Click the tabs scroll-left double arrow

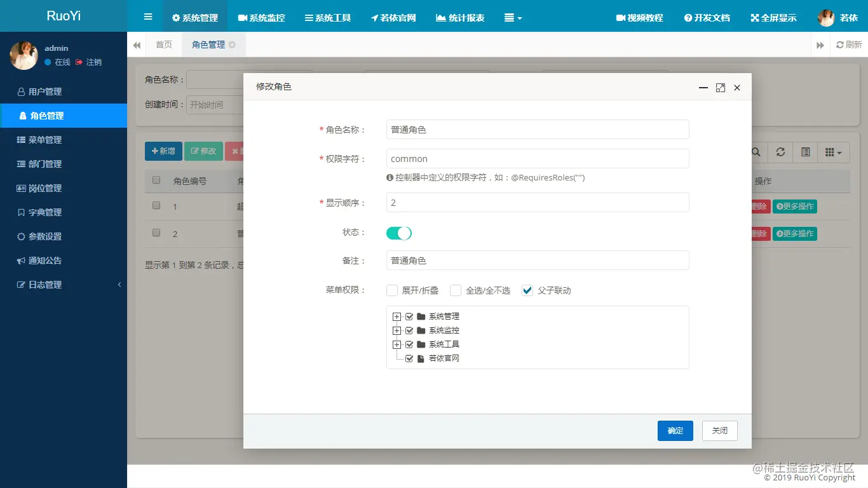[x=137, y=45]
